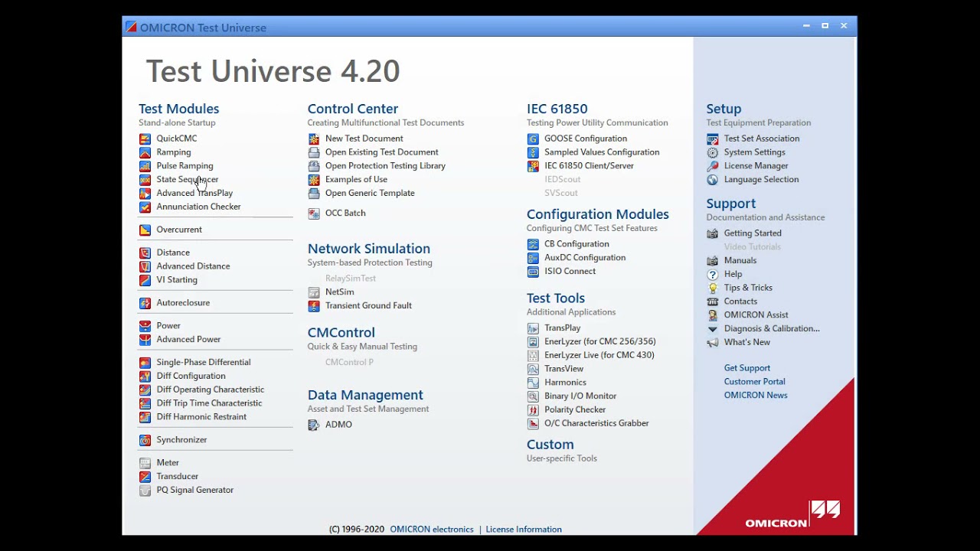This screenshot has width=980, height=551.
Task: Click the State Sequencer icon
Action: [x=145, y=180]
